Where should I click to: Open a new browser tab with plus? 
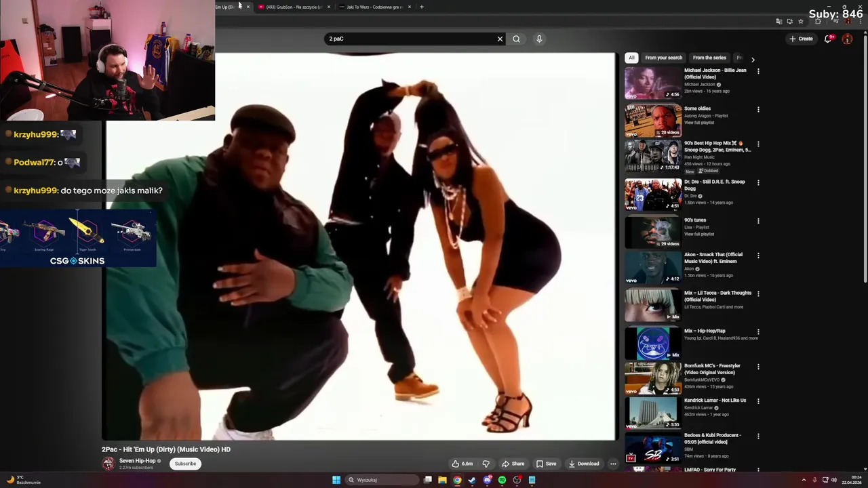(x=422, y=7)
